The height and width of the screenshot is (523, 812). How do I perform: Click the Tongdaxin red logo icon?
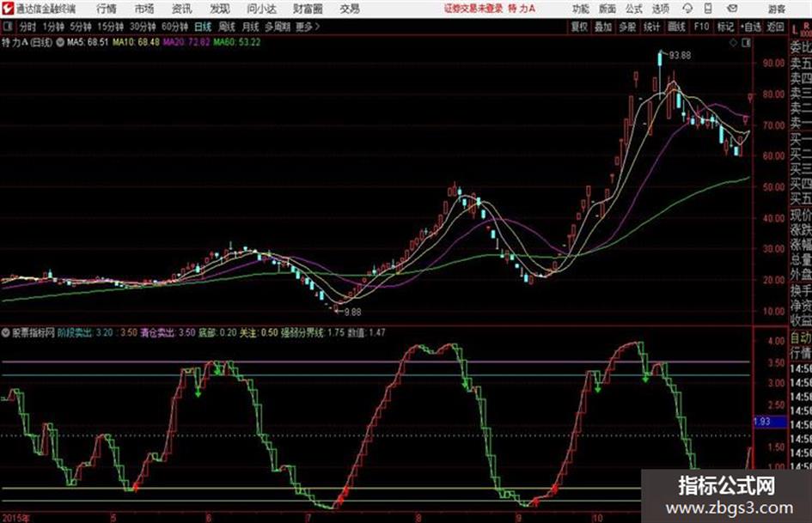(7, 9)
